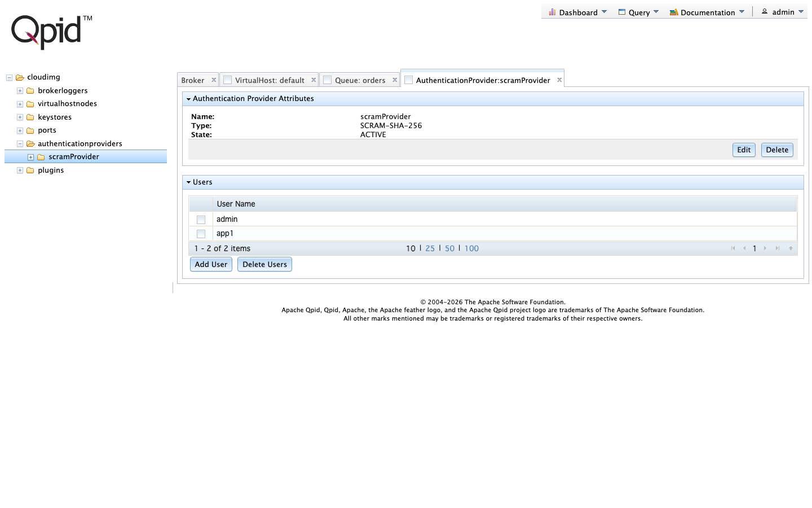
Task: Go to first page of users grid
Action: click(733, 248)
